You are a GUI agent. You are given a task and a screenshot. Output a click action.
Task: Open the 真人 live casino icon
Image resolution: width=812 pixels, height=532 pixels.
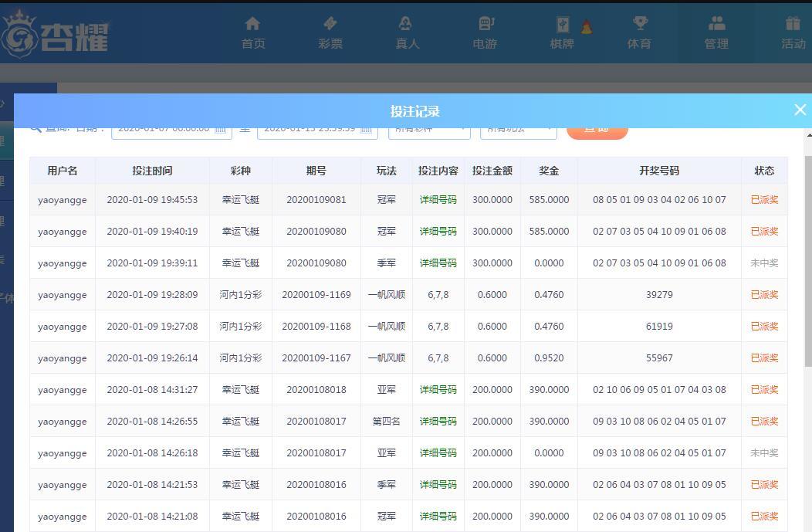point(405,24)
